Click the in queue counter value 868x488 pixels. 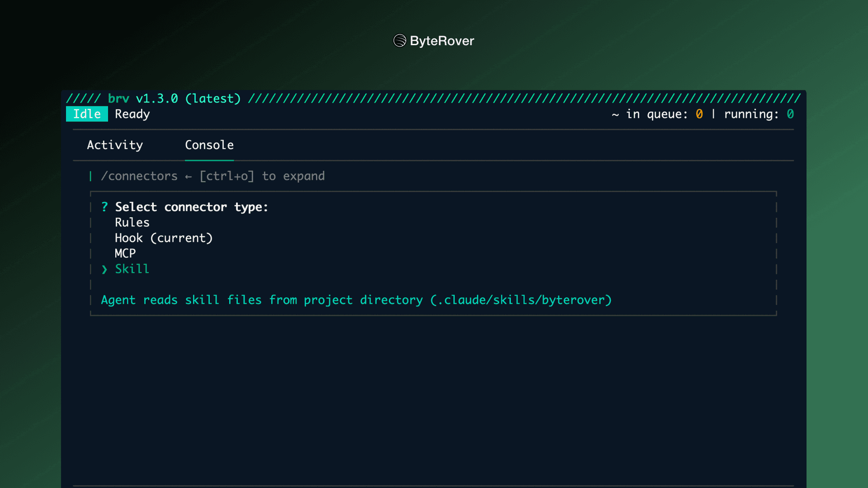tap(699, 114)
